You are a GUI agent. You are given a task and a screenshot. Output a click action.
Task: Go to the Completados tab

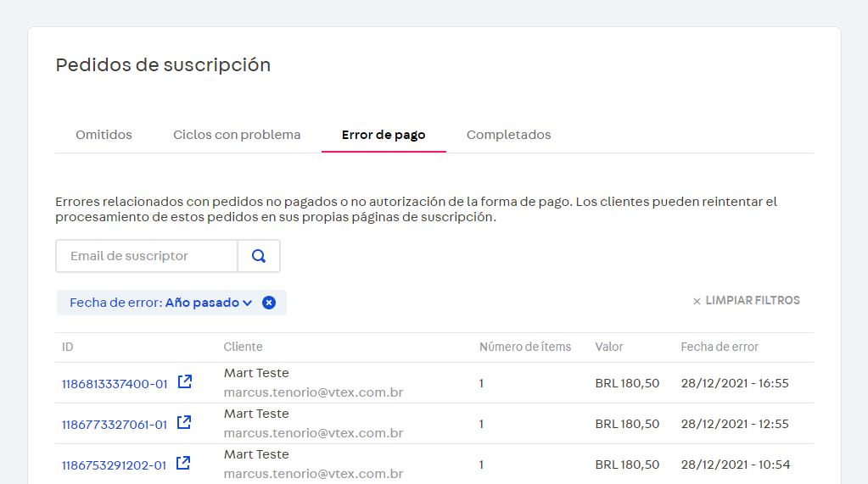point(508,135)
